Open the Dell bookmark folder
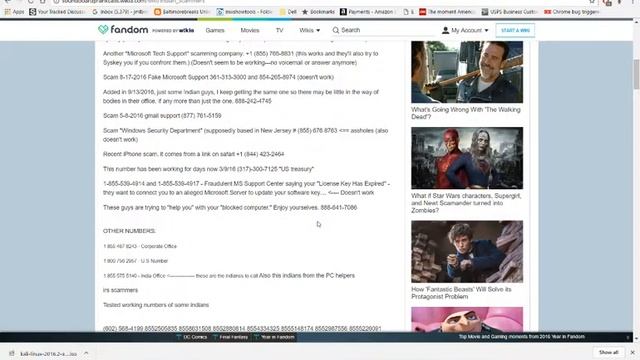Screen dimensions: 640x360 click(x=288, y=12)
